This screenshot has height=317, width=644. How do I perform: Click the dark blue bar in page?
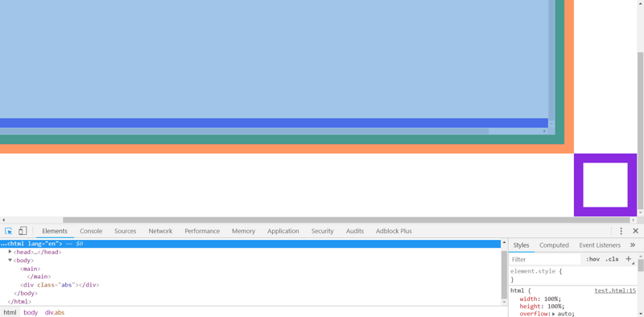(274, 123)
